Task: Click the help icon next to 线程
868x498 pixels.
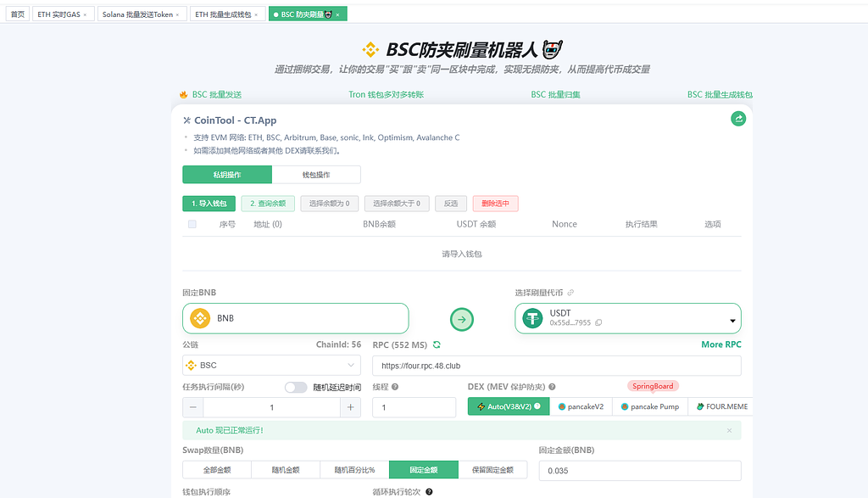Action: click(x=395, y=387)
